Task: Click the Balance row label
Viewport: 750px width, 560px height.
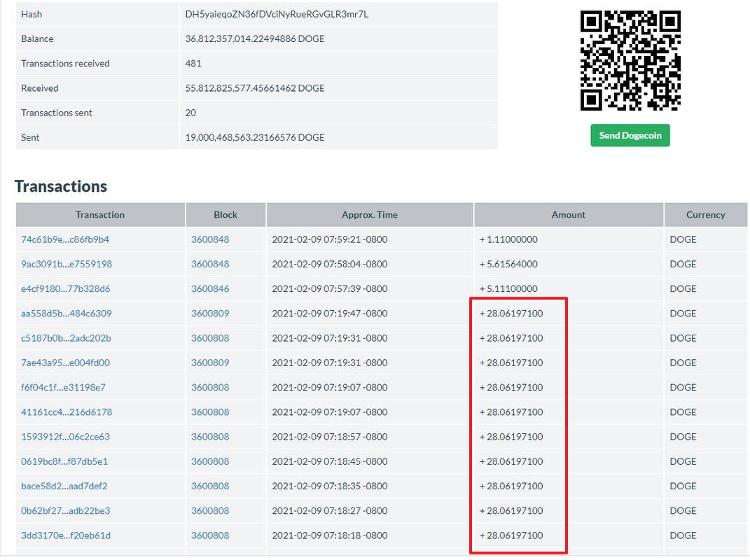Action: [37, 39]
